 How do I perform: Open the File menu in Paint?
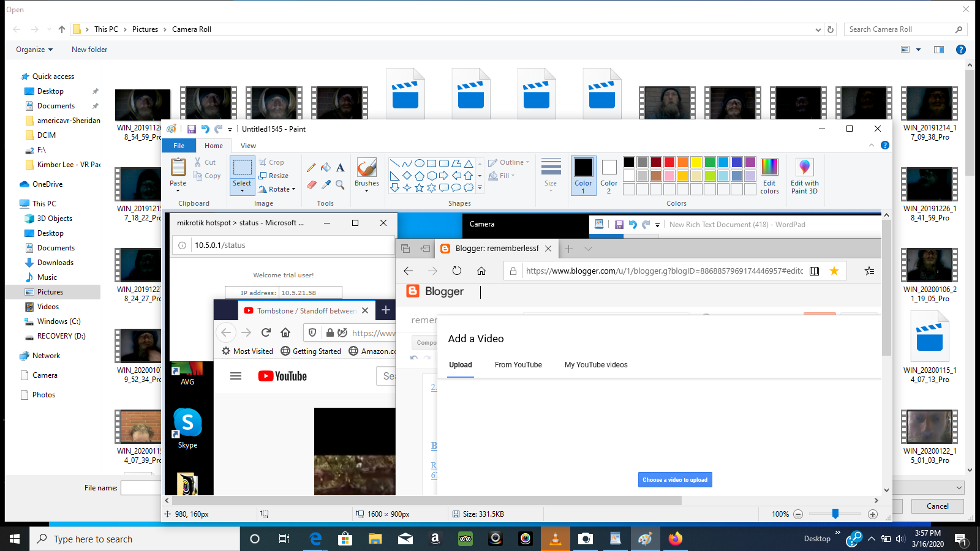179,146
